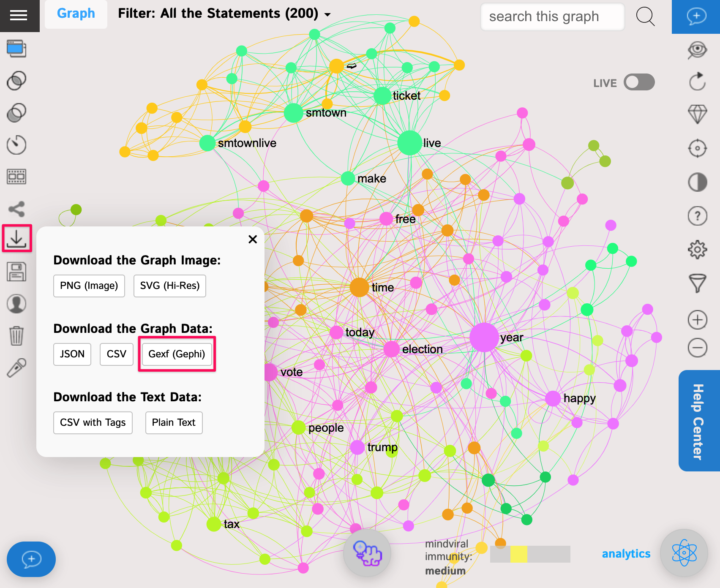Click the top-right add statement chat icon
This screenshot has width=720, height=588.
pos(696,16)
